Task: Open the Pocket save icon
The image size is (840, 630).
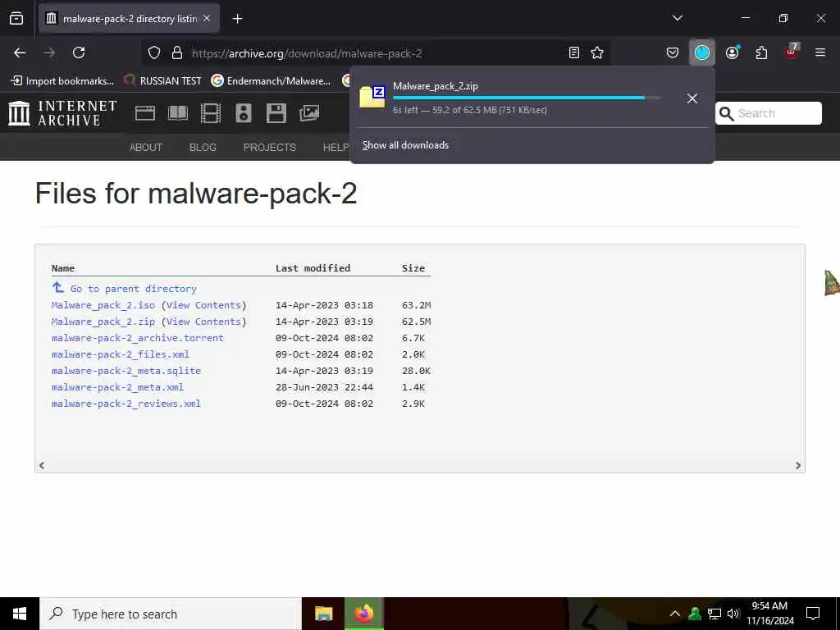Action: click(x=673, y=52)
